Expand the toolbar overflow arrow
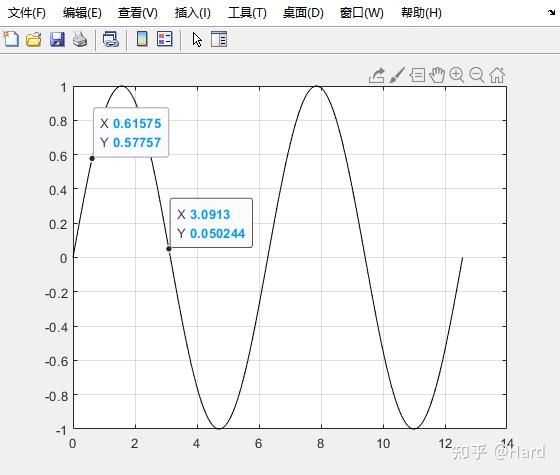The height and width of the screenshot is (475, 560). [551, 13]
